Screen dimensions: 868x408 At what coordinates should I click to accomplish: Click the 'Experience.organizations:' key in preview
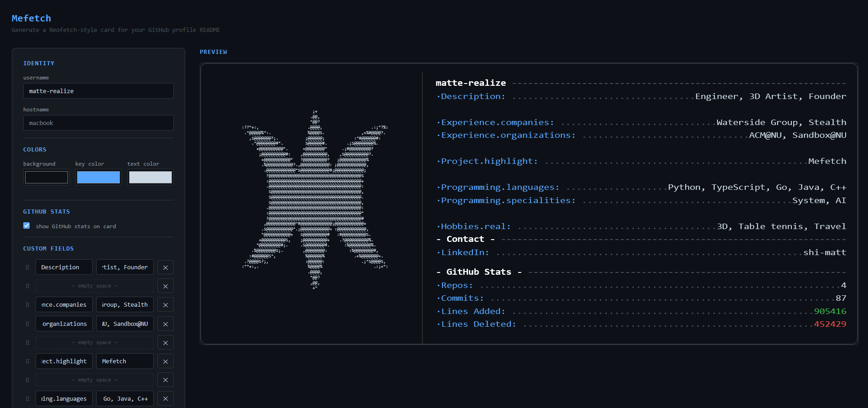[x=506, y=135]
